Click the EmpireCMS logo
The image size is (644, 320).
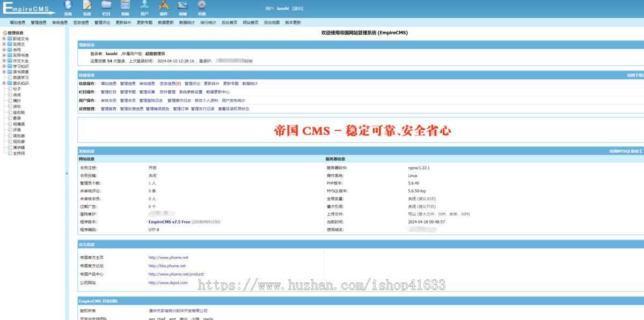pos(29,8)
